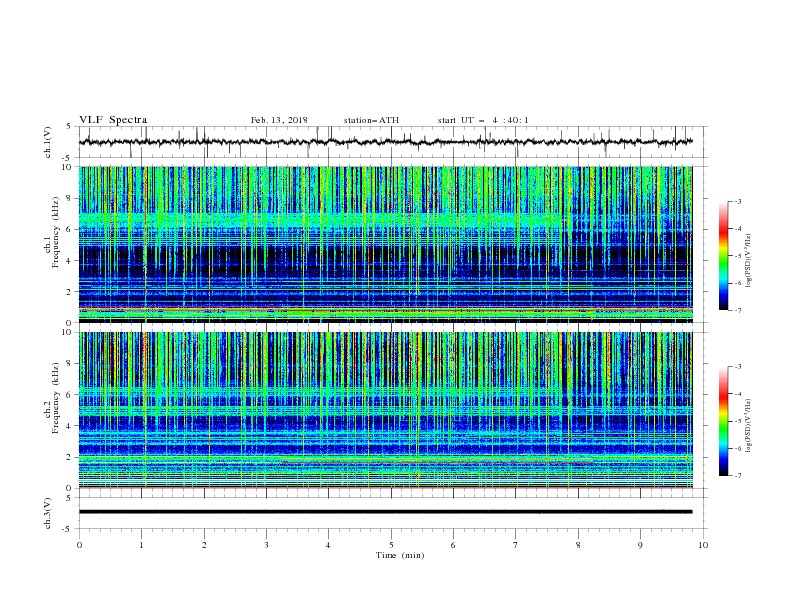The height and width of the screenshot is (612, 792).
Task: Select the date text "Feb. 13, 2018"
Action: 279,120
